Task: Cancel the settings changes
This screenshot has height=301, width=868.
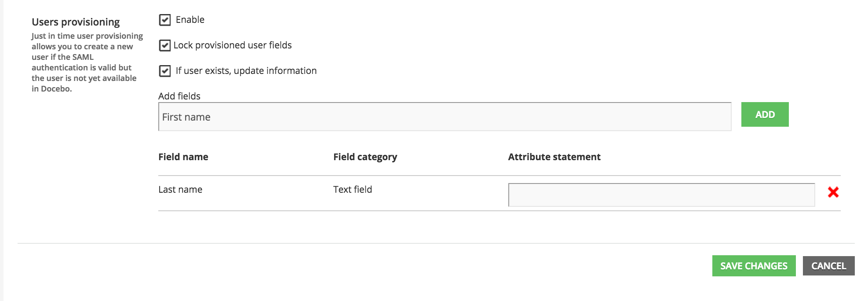Action: 828,266
